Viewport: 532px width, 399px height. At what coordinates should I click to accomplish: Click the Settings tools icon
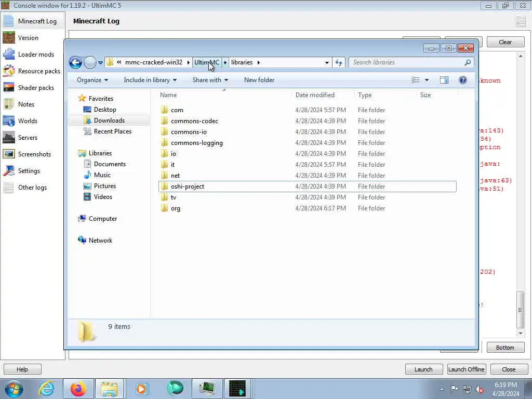click(x=9, y=170)
